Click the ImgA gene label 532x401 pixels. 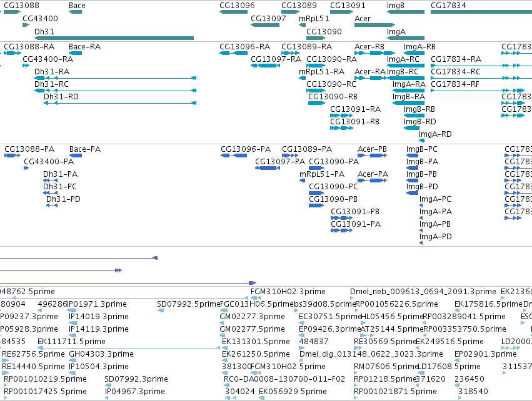pyautogui.click(x=396, y=31)
